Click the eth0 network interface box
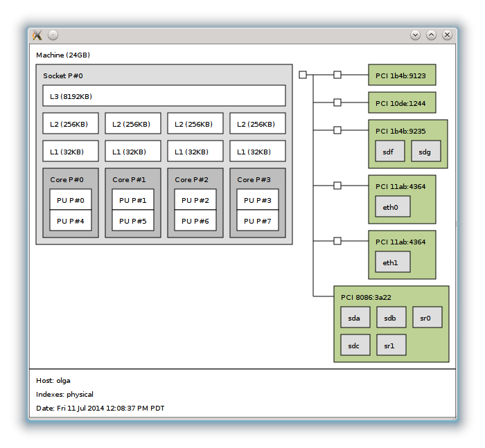This screenshot has width=485, height=448. click(x=392, y=207)
